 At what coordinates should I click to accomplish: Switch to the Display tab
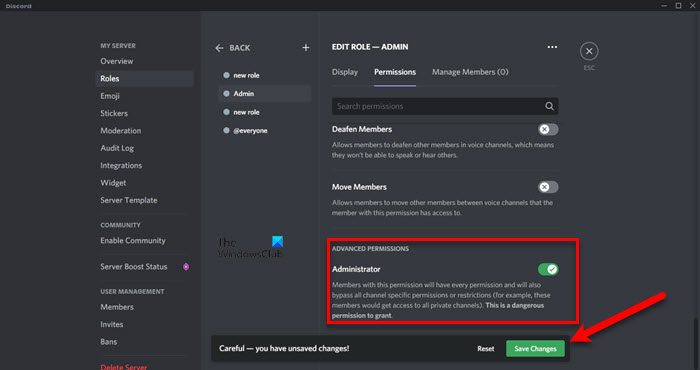click(x=345, y=72)
